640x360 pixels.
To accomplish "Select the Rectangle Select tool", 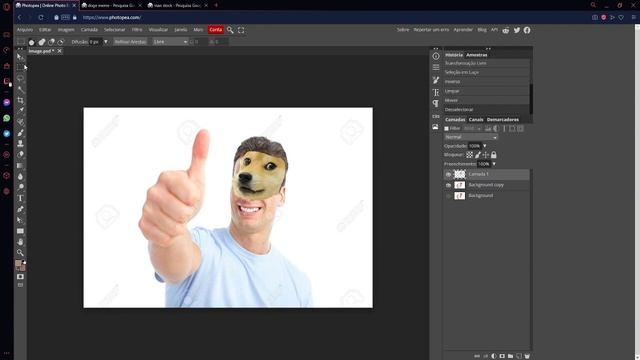I will click(20, 67).
